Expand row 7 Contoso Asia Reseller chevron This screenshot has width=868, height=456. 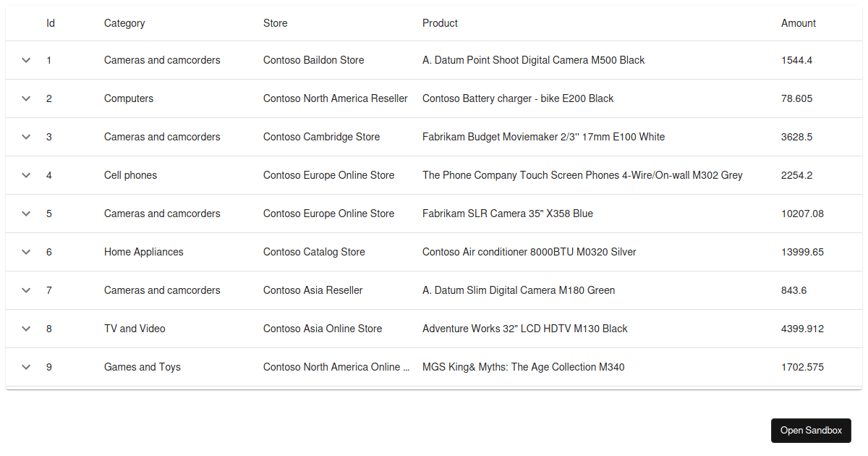point(26,290)
